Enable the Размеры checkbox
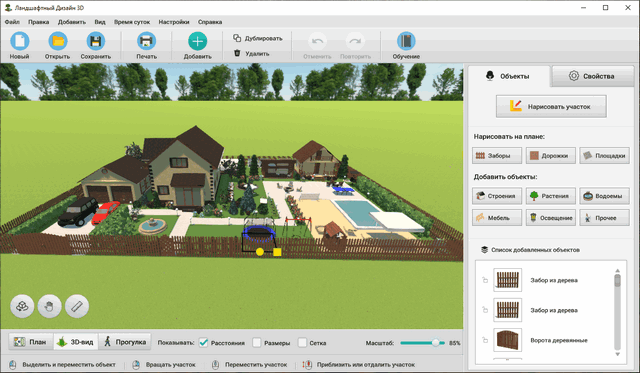Screen dimensions: 640x373 [257, 343]
